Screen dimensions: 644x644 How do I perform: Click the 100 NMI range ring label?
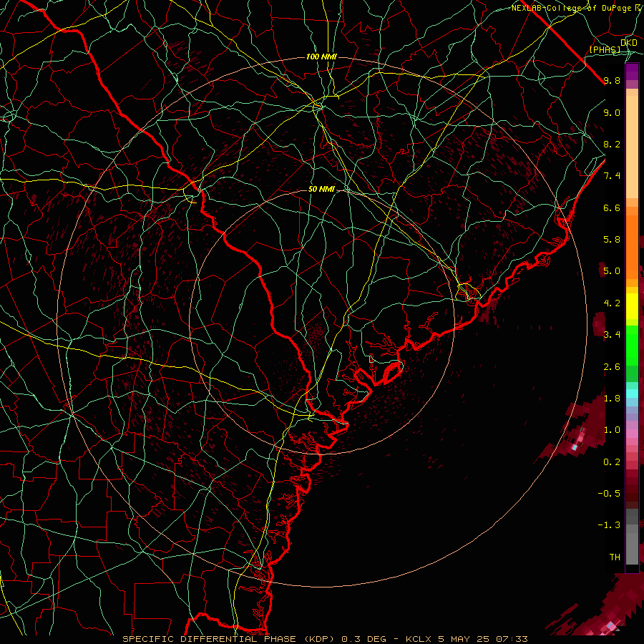321,57
